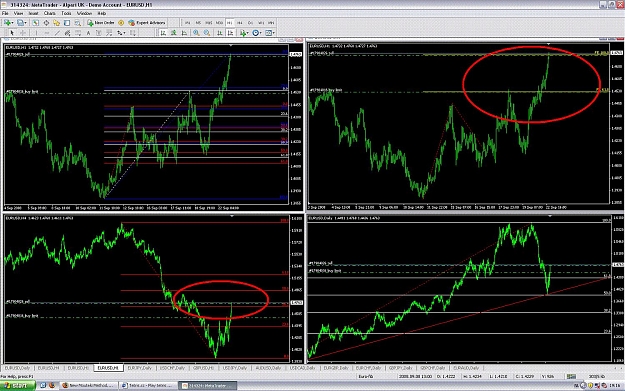Click the connection status bars indicator
This screenshot has width=625, height=391.
pos(572,376)
